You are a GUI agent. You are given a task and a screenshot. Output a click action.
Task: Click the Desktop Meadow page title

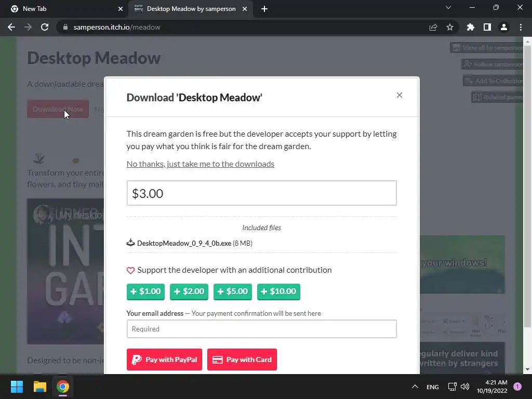coord(94,58)
